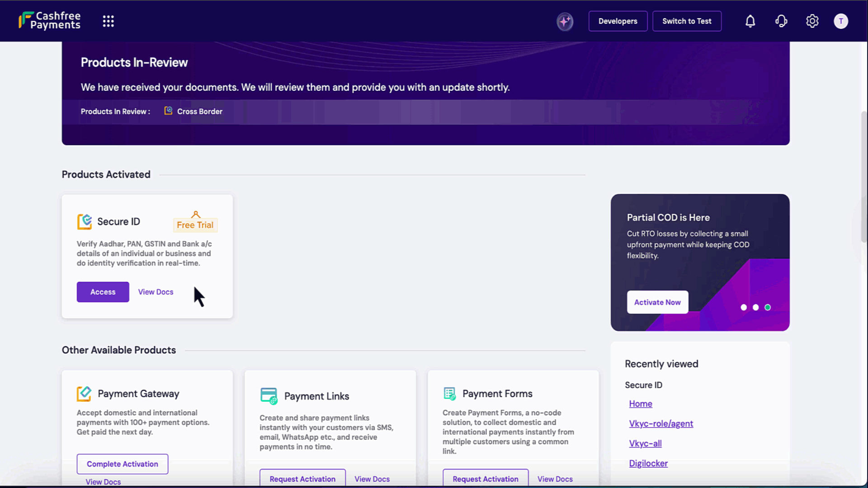Click the Payment Links product icon
The height and width of the screenshot is (488, 868).
coord(269,396)
